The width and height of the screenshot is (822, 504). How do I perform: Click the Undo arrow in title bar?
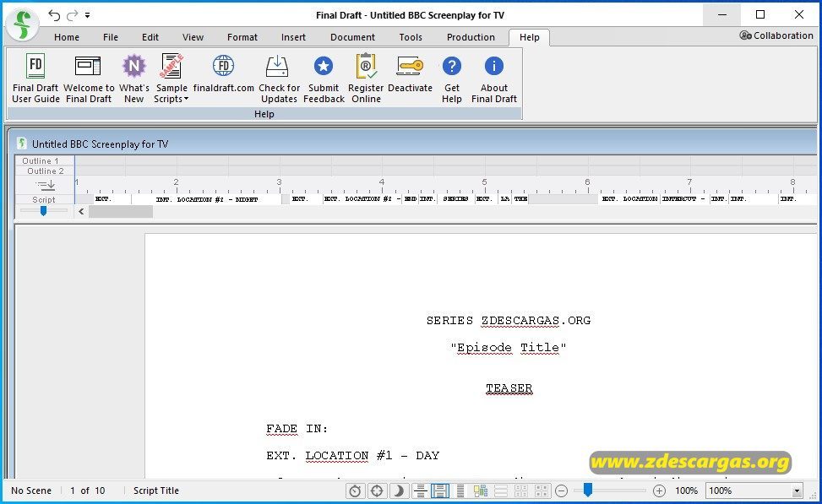coord(54,14)
